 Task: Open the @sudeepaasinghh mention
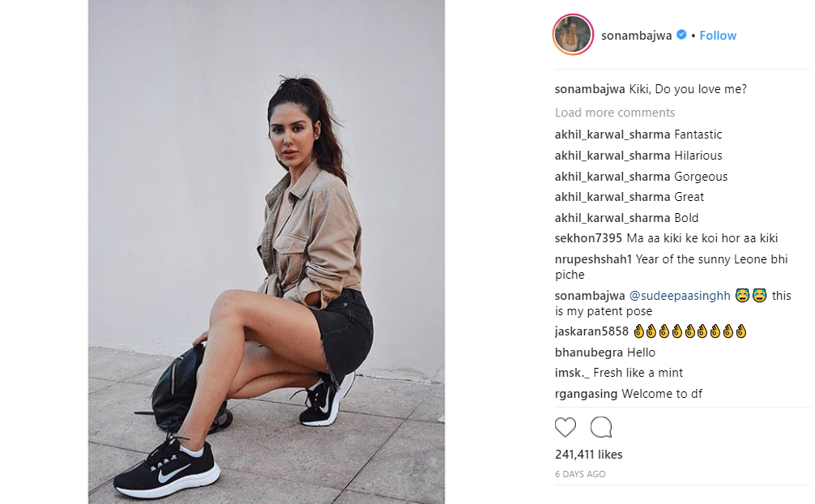(680, 296)
